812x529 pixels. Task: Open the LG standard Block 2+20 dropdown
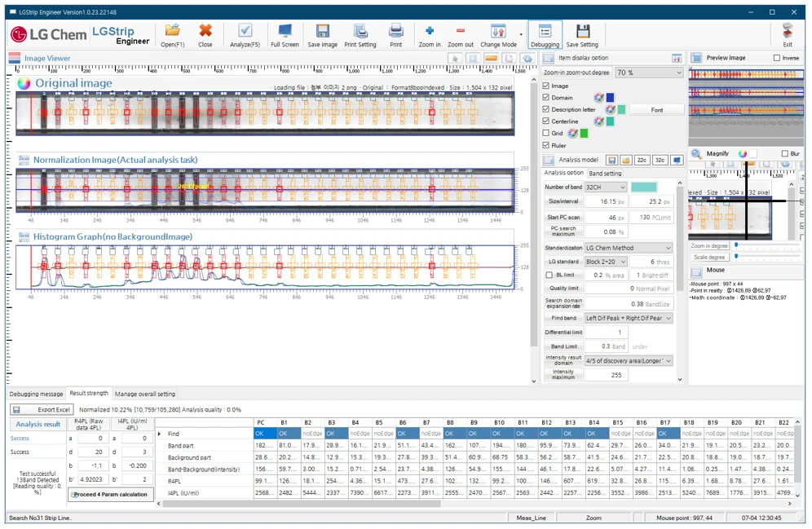point(606,262)
